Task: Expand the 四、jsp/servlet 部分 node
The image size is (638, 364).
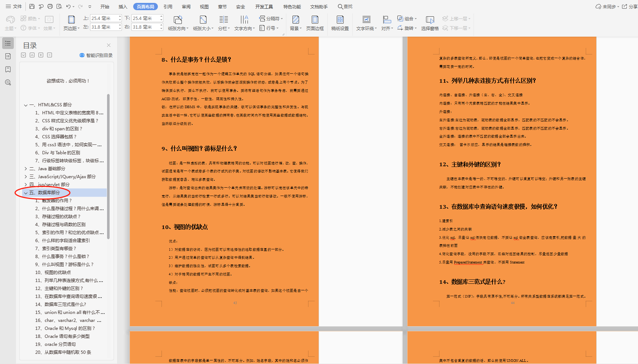Action: [26, 184]
